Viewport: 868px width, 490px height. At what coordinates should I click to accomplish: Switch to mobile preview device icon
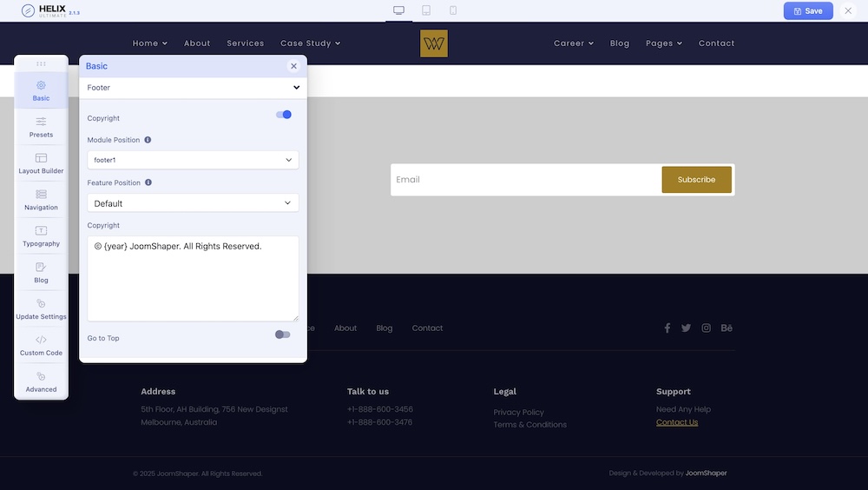click(453, 10)
